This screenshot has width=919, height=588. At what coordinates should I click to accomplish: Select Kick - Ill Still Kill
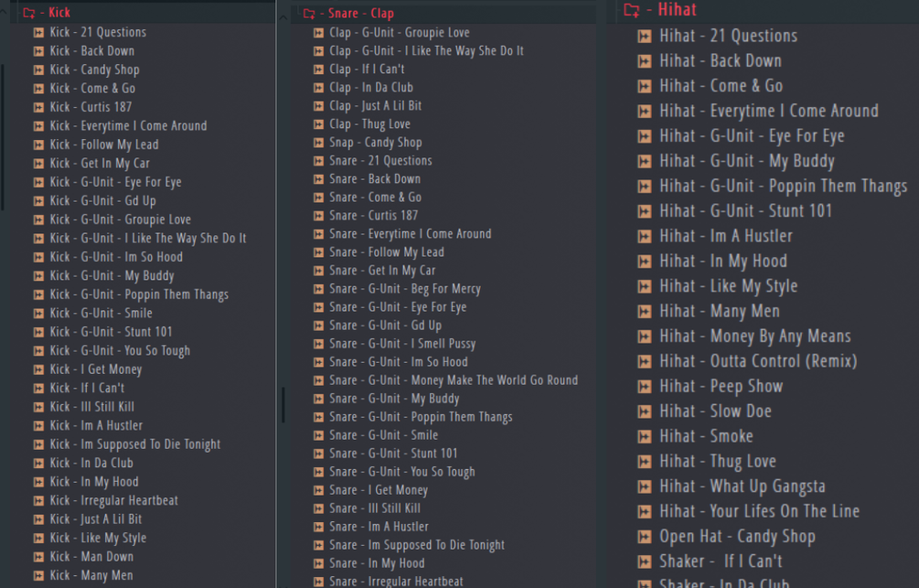coord(92,407)
